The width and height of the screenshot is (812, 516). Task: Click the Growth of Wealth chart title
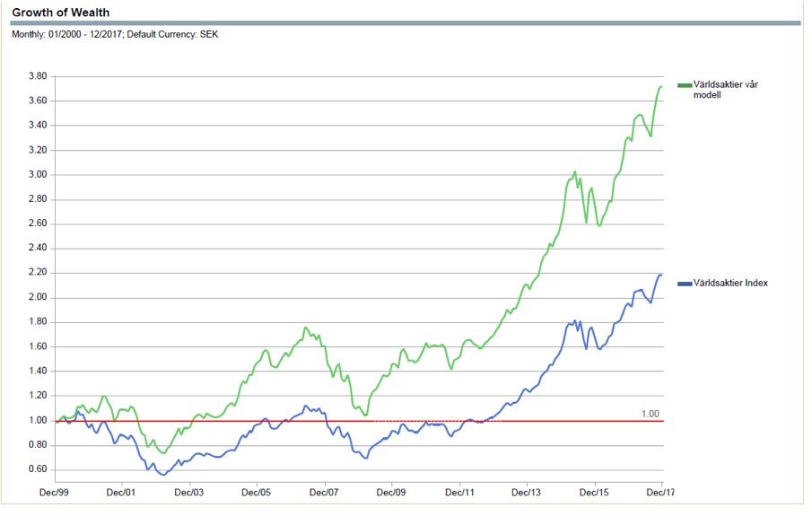click(x=61, y=13)
